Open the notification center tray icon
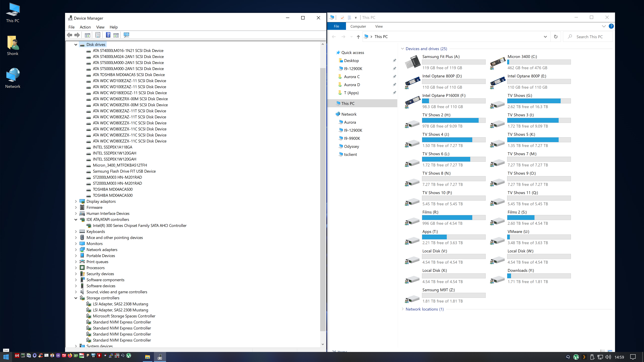The height and width of the screenshot is (362, 644). [x=633, y=357]
